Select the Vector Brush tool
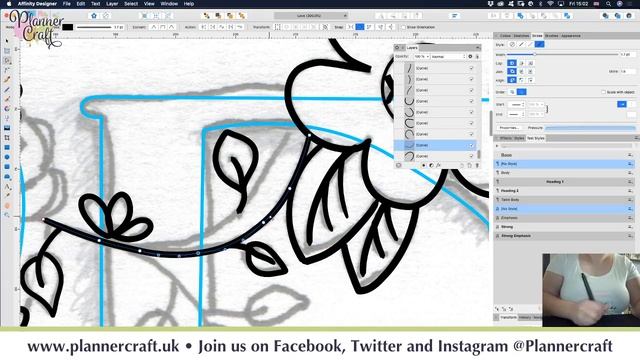This screenshot has width=640, height=360. coord(7,99)
